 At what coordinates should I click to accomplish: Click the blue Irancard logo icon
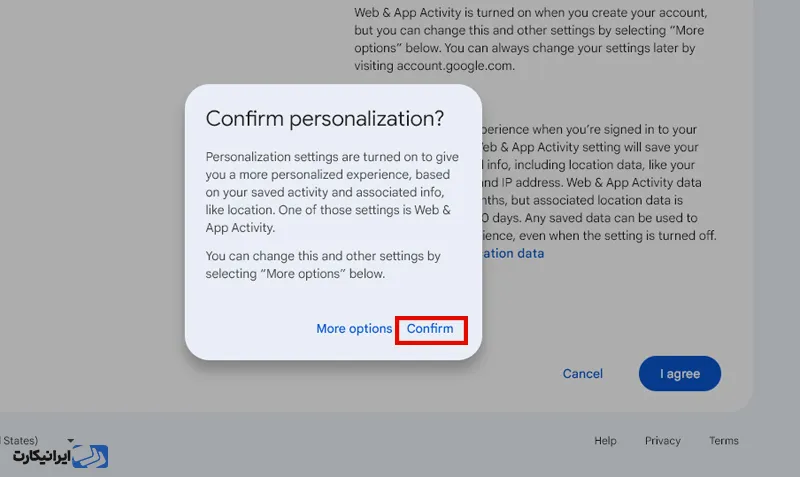click(x=94, y=456)
